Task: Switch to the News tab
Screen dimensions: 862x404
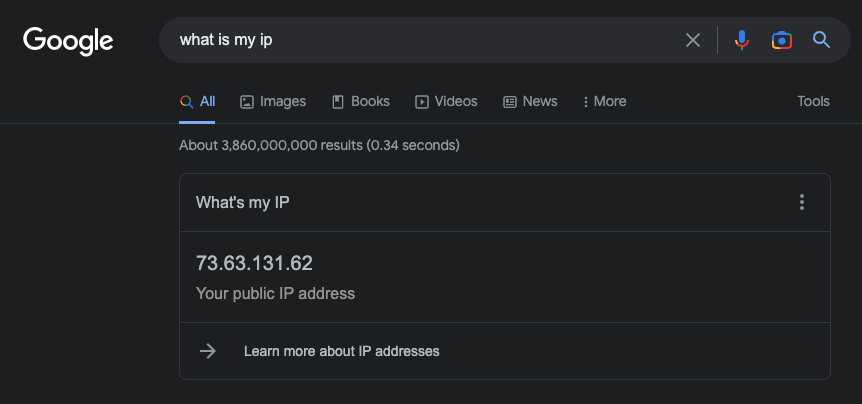Action: point(530,102)
